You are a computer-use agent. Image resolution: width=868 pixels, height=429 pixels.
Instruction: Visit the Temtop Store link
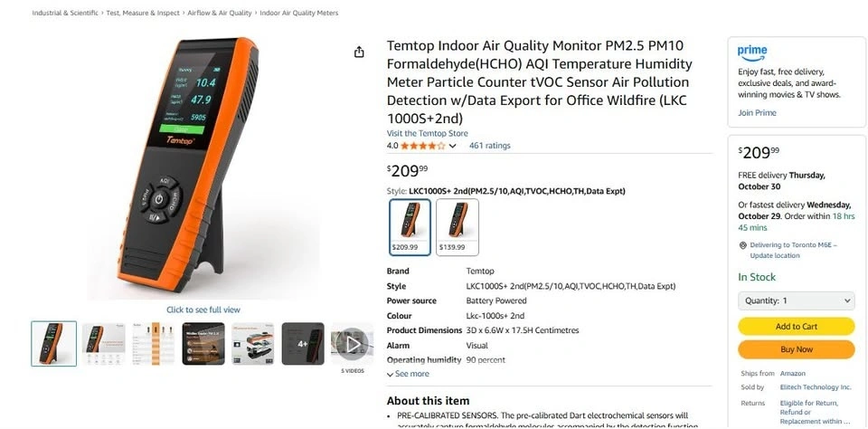(428, 134)
